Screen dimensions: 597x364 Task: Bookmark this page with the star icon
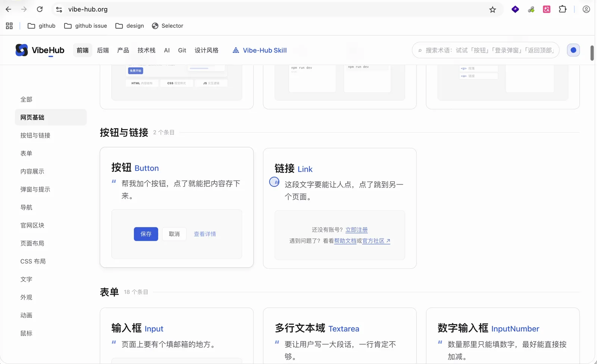click(x=493, y=9)
